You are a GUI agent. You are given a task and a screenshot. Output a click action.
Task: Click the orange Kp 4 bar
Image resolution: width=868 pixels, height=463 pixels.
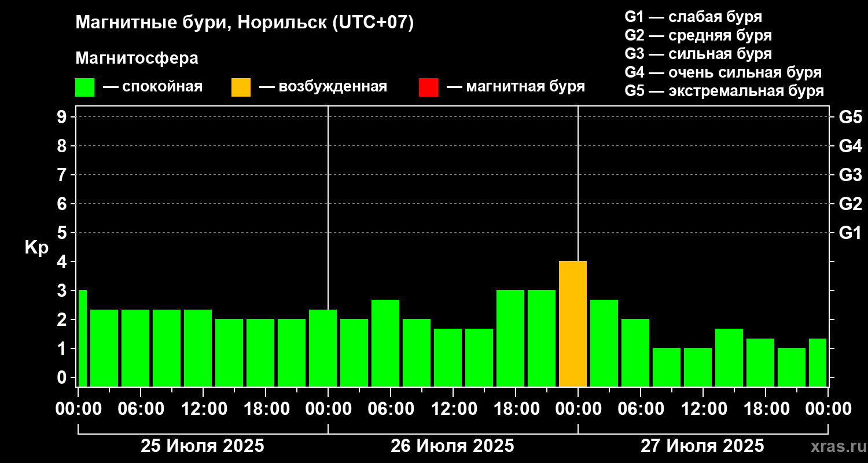coord(573,324)
